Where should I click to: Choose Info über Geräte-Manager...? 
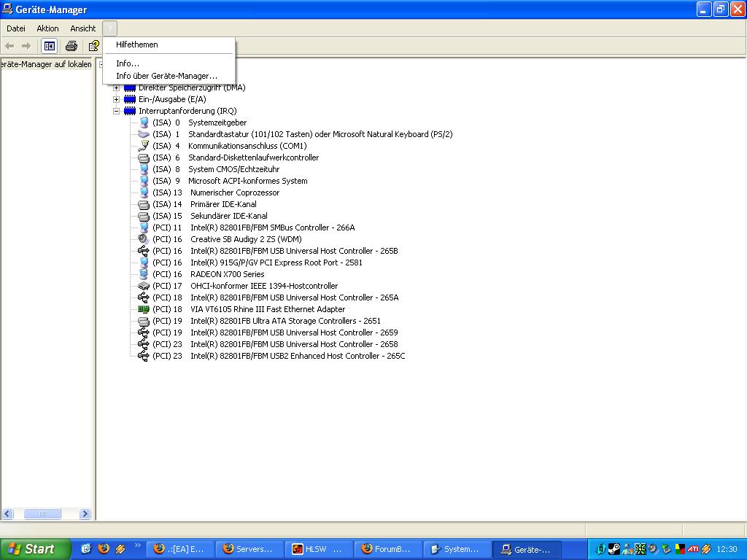(169, 76)
